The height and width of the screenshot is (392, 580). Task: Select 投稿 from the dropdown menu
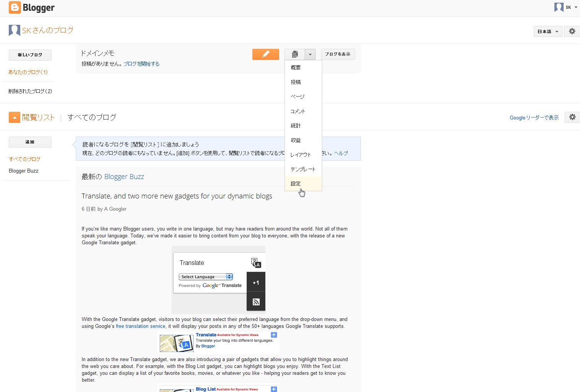(303, 82)
